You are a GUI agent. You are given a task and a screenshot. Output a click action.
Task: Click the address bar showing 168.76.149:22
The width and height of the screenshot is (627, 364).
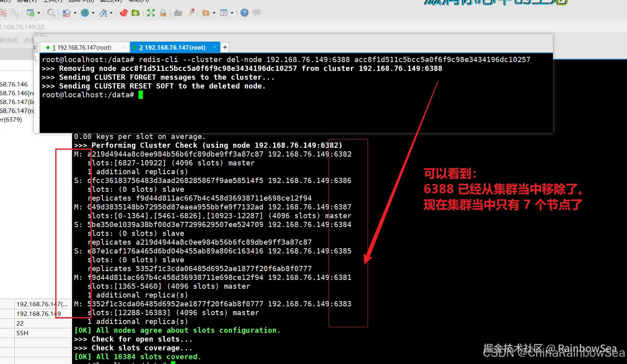(22, 27)
